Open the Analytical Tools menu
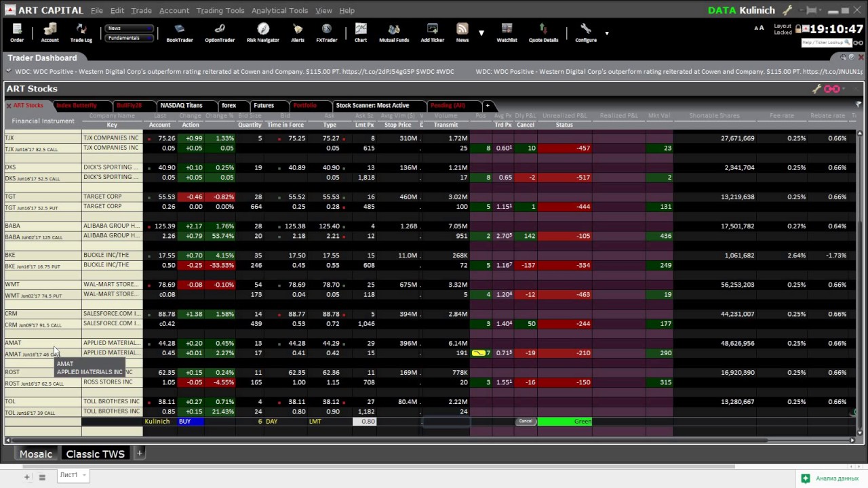 point(279,10)
